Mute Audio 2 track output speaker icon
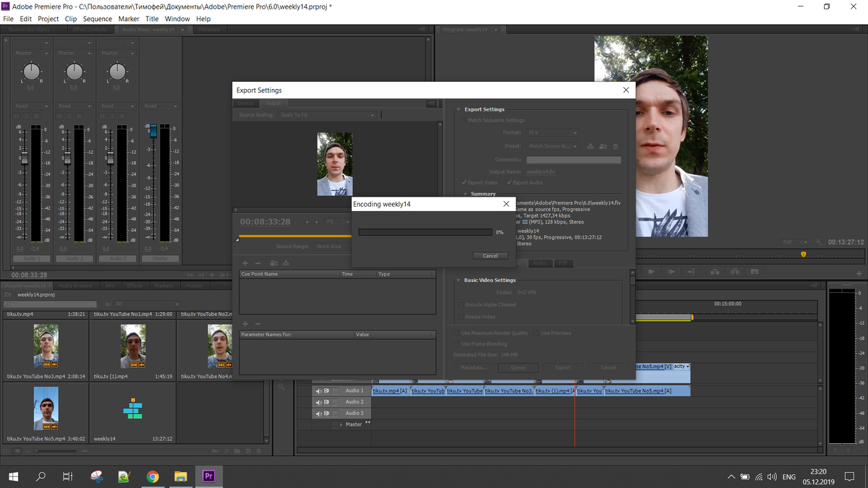Image resolution: width=868 pixels, height=488 pixels. 319,402
